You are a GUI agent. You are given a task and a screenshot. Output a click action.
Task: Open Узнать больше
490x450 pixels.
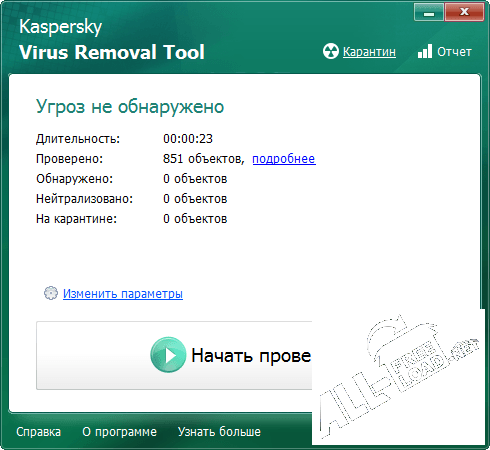click(x=219, y=432)
